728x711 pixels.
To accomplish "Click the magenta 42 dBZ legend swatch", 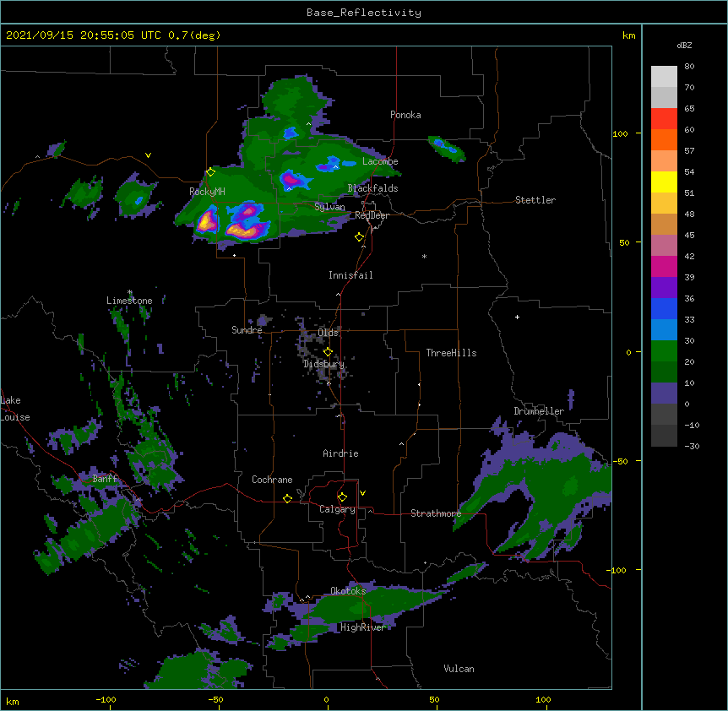I will tap(664, 266).
